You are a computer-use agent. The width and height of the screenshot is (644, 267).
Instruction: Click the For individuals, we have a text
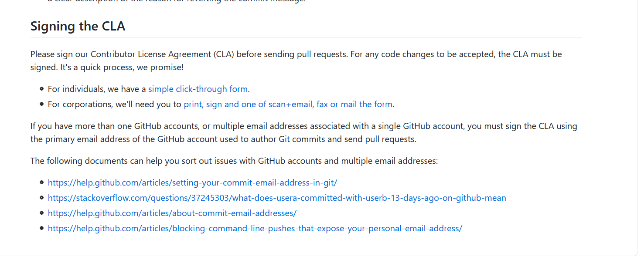97,89
